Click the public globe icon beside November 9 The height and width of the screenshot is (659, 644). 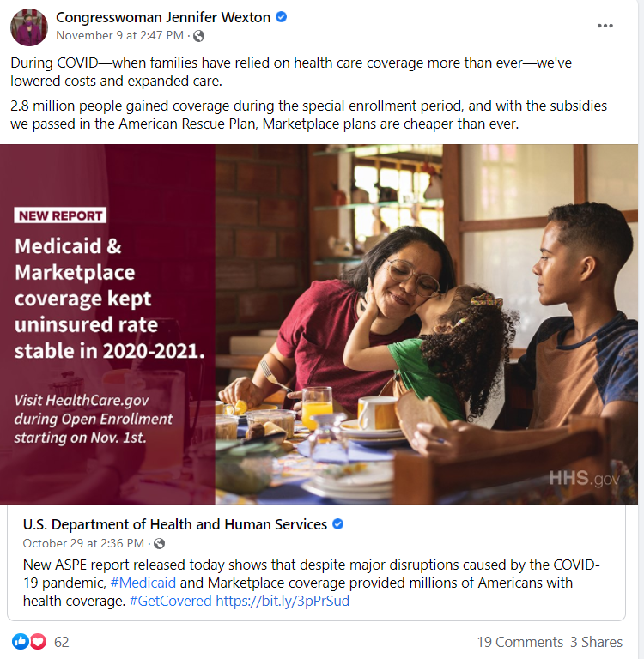coord(199,35)
